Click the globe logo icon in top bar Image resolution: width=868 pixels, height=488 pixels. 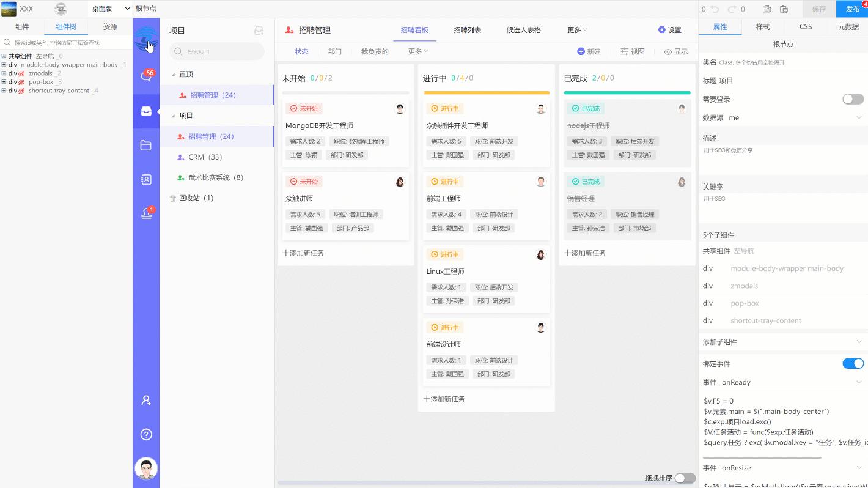[x=61, y=9]
